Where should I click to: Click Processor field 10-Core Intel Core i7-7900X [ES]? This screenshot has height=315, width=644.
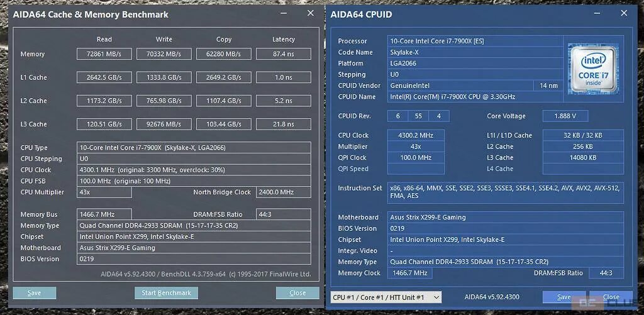tap(475, 41)
